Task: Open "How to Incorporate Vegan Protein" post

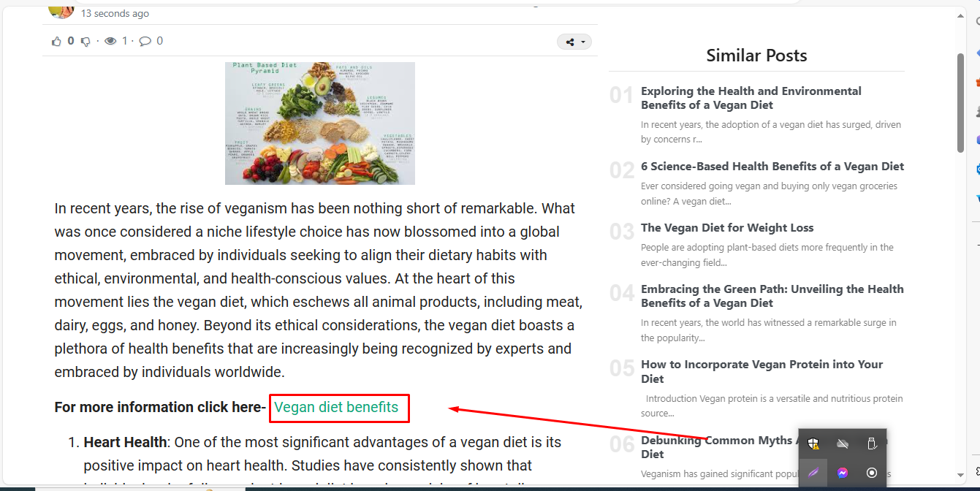Action: pyautogui.click(x=761, y=371)
